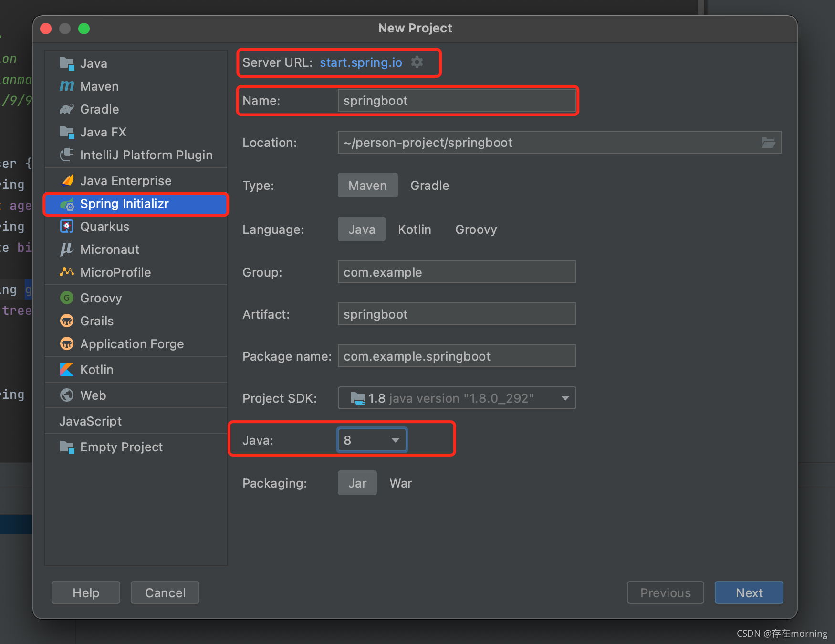Close the New Project dialog
835x644 pixels.
(46, 29)
